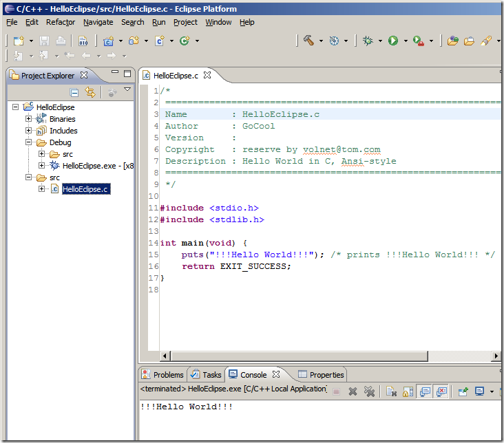This screenshot has width=504, height=443.
Task: Click the New Source Folder icon
Action: click(x=134, y=41)
